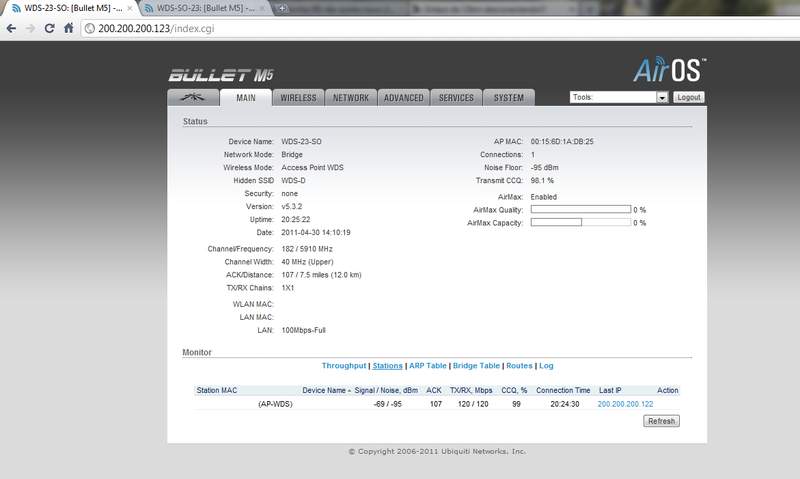
Task: Open the ADVANCED tab
Action: click(x=404, y=97)
